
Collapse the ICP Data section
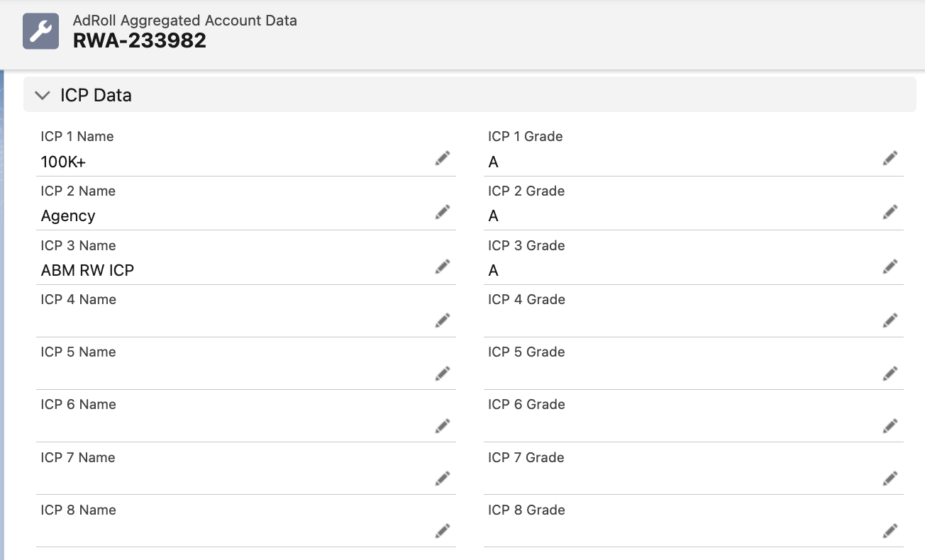[x=42, y=94]
